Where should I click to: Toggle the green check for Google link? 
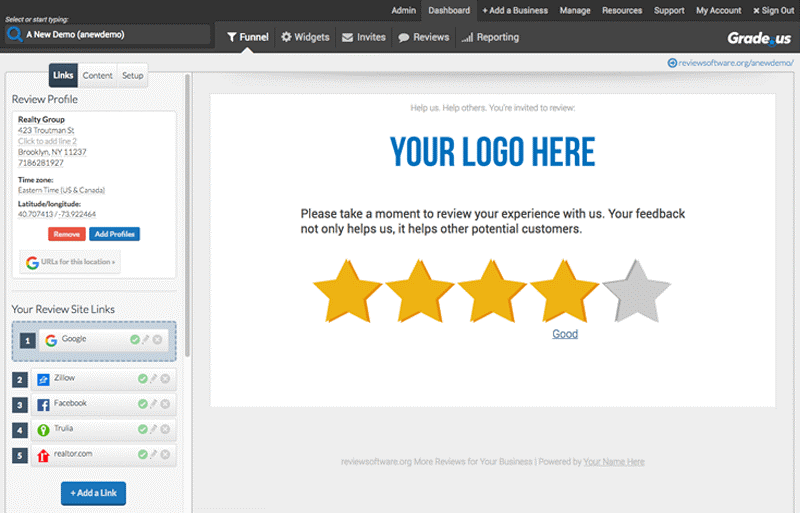click(134, 340)
